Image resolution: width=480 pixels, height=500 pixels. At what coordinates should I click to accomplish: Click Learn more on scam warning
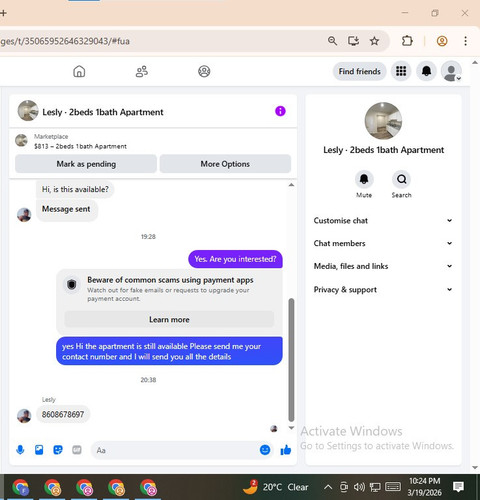[169, 319]
